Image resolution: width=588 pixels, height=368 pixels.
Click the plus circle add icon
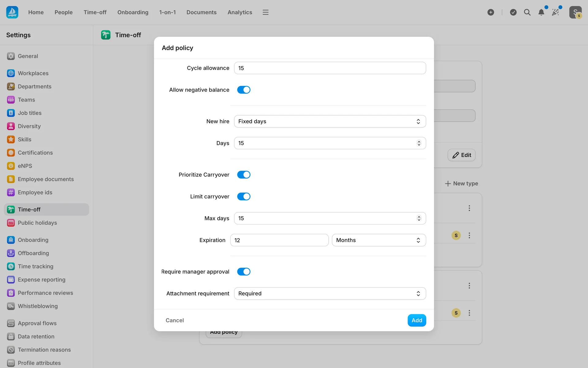[491, 12]
